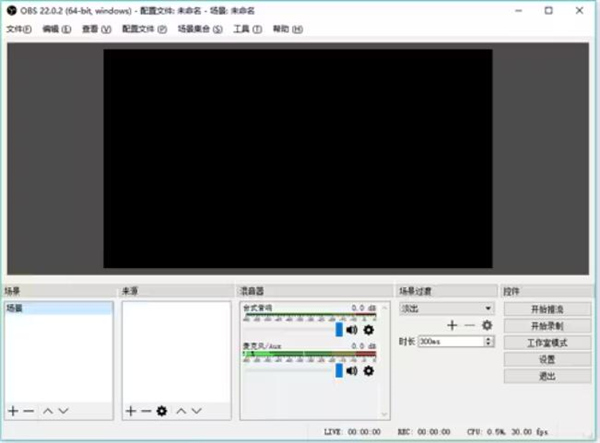Move source down in the list
Image resolution: width=600 pixels, height=443 pixels.
198,411
